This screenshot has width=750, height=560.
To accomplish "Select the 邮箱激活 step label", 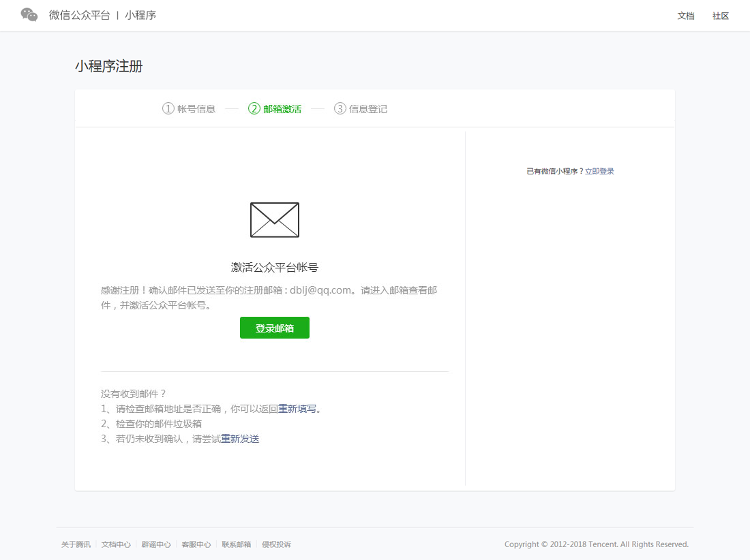I will pyautogui.click(x=282, y=109).
